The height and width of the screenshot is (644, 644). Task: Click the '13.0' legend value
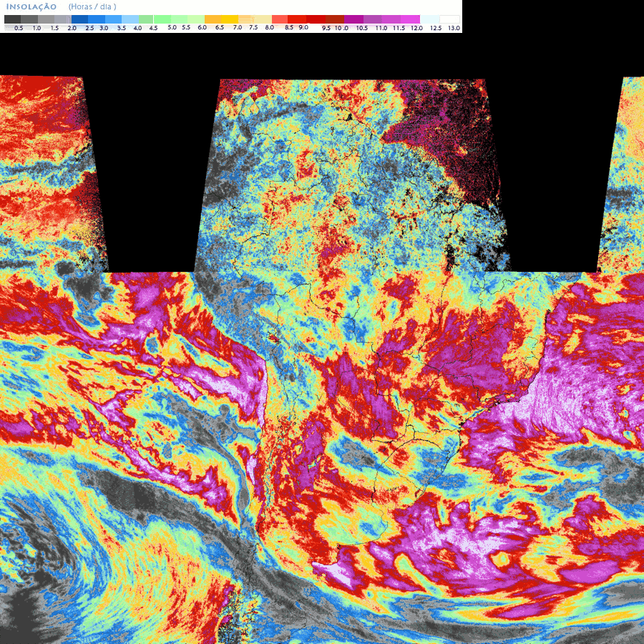tap(454, 28)
